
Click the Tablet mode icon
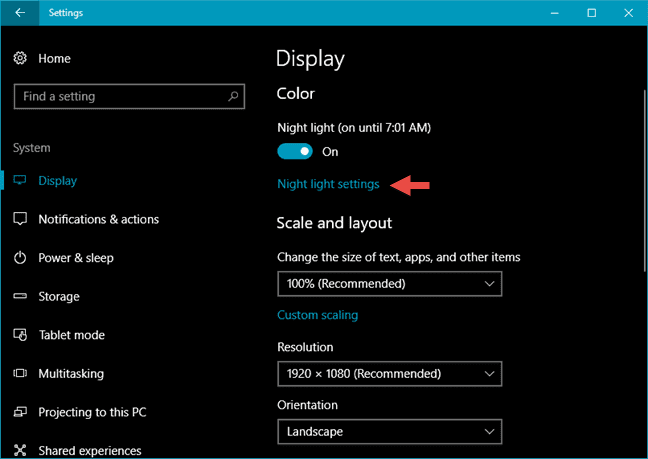pos(20,335)
